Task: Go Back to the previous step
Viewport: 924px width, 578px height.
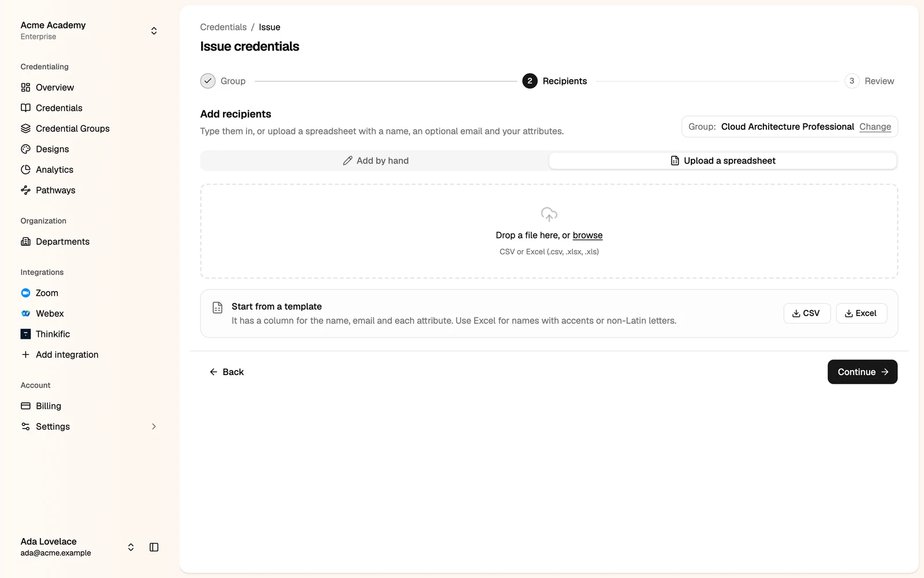Action: [226, 372]
